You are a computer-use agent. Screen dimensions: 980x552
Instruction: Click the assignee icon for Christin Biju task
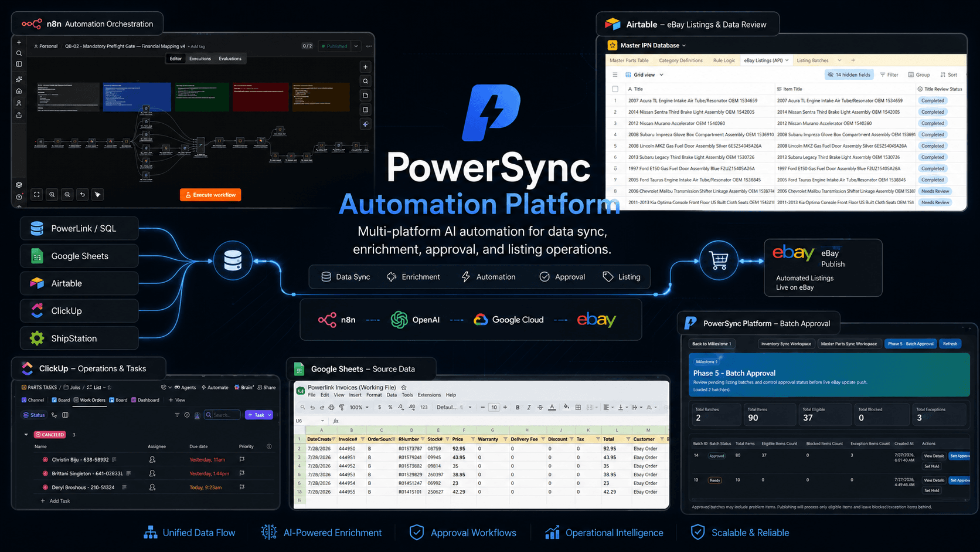click(152, 459)
